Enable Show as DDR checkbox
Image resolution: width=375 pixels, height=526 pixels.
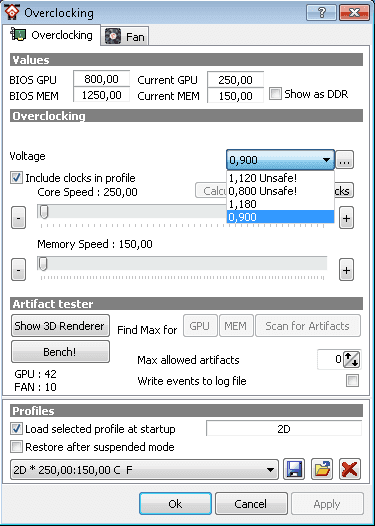click(275, 94)
